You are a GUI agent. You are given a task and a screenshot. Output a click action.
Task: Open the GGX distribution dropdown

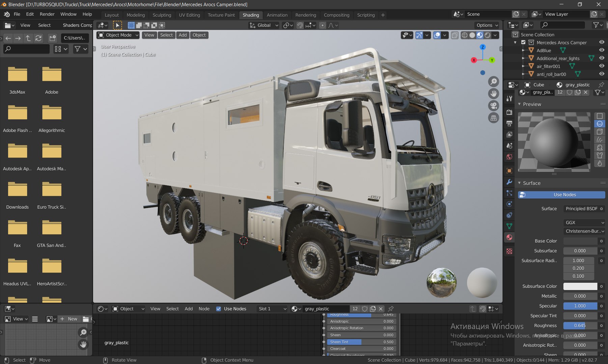coord(584,222)
